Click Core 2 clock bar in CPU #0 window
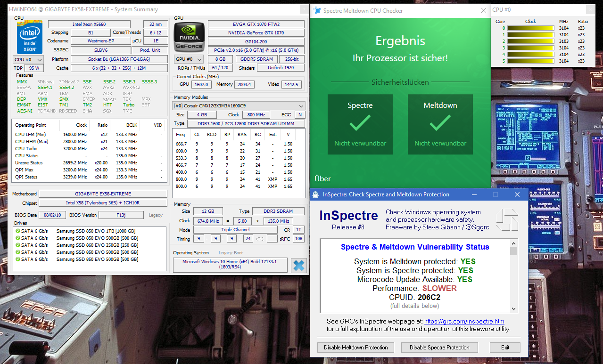 pyautogui.click(x=530, y=41)
